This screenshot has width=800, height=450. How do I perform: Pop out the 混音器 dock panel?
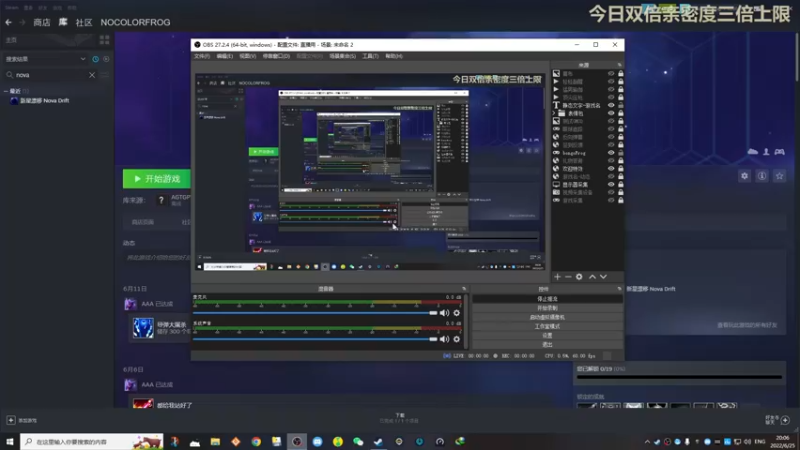pos(464,289)
